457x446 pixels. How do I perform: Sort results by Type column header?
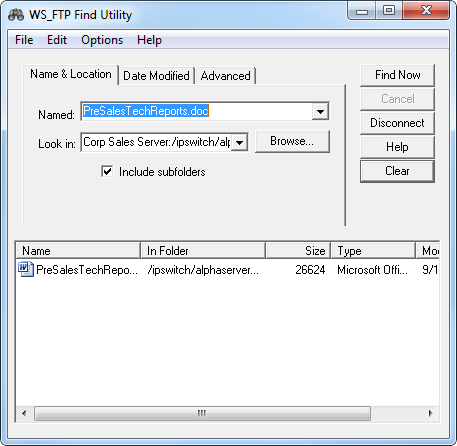(374, 251)
